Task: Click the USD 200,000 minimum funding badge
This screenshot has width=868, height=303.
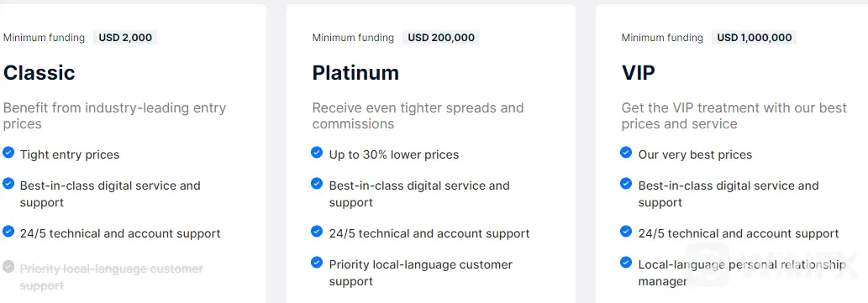Action: [441, 38]
